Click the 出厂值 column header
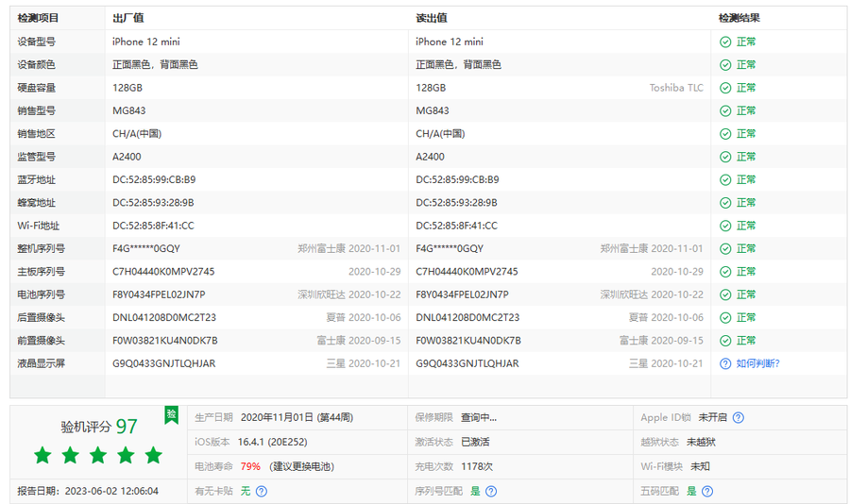Screen dimensions: 850x504 pyautogui.click(x=127, y=18)
